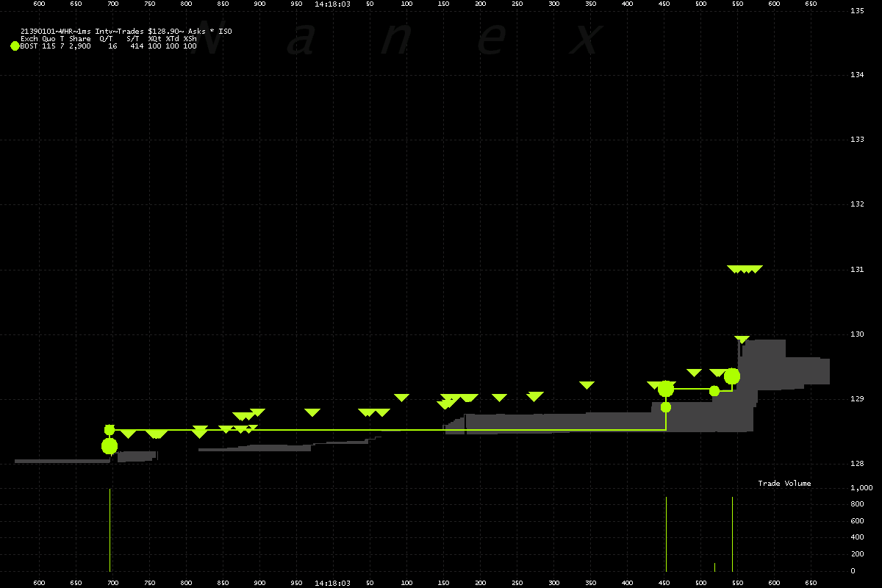Click the Share column header
This screenshot has height=588, width=882.
80,38
